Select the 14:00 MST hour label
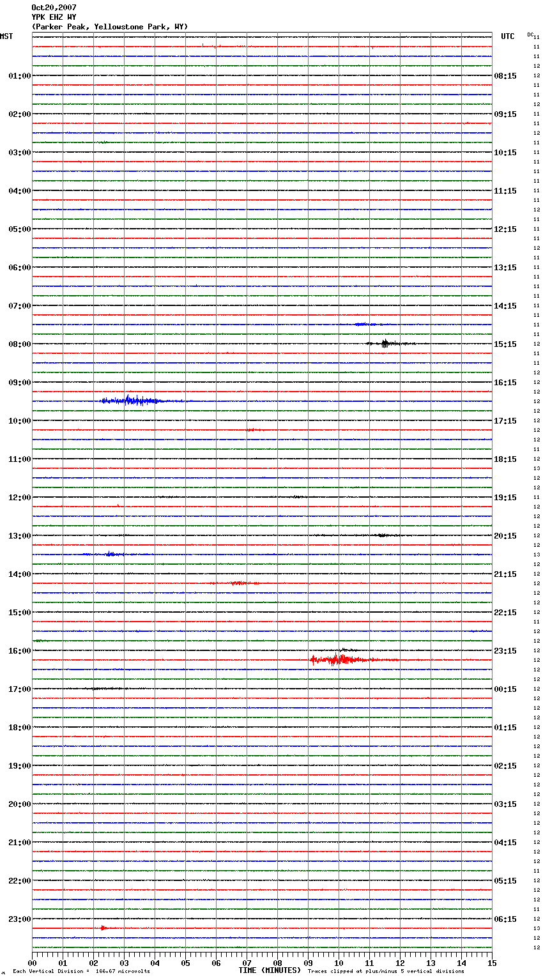This screenshot has width=543, height=980. 19,574
